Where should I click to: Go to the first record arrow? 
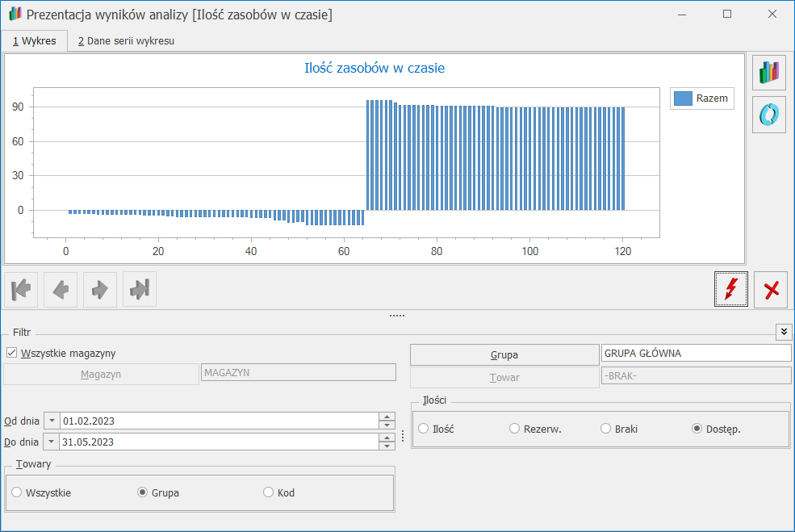(21, 290)
